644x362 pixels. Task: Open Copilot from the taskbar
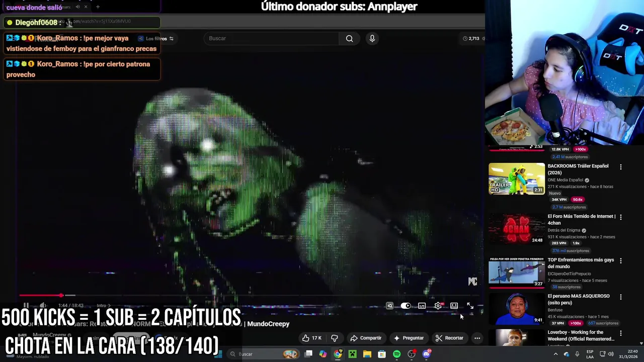[x=323, y=354]
